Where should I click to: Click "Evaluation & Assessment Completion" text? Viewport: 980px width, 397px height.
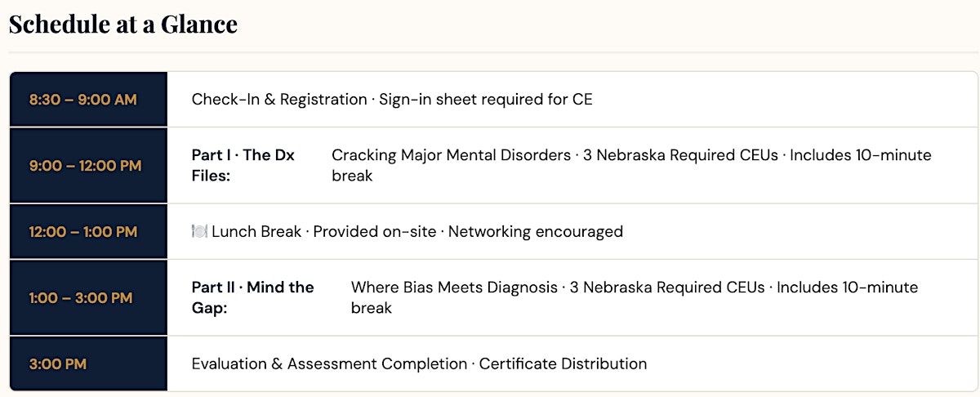(x=329, y=364)
